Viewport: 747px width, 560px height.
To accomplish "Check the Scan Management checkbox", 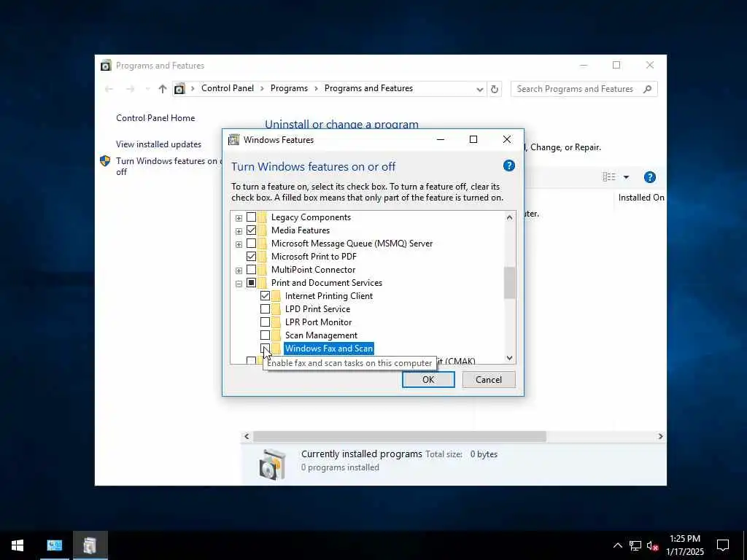I will pyautogui.click(x=265, y=335).
